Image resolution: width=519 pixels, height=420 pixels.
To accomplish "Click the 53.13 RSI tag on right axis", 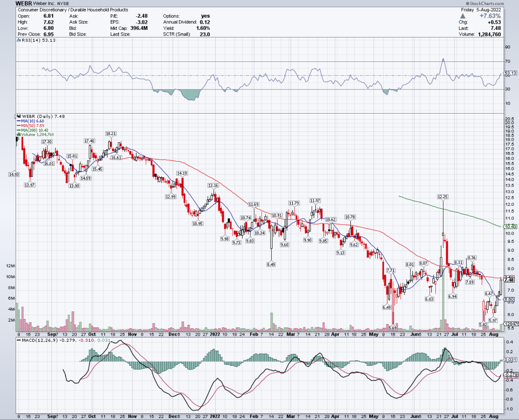I will pyautogui.click(x=510, y=73).
